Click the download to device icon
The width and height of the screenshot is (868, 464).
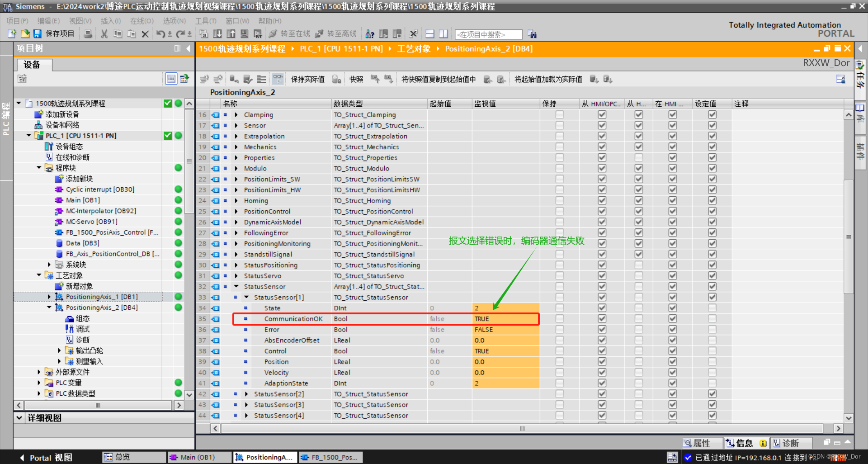point(217,34)
